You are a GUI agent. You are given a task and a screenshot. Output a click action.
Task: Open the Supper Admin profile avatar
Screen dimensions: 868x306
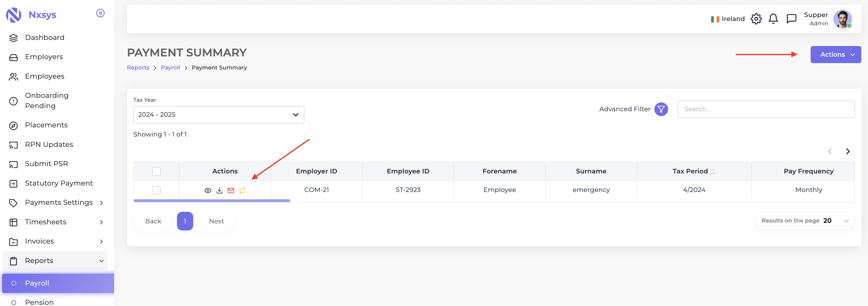(x=842, y=19)
